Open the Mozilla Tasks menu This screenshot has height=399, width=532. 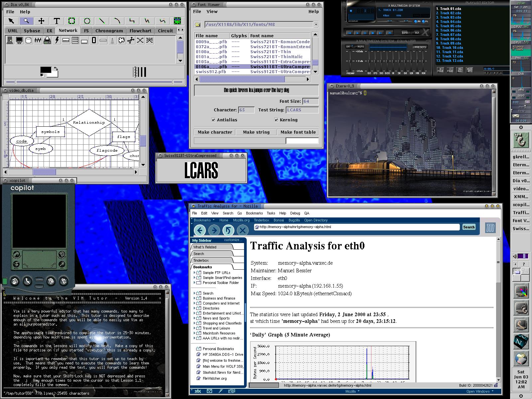271,213
